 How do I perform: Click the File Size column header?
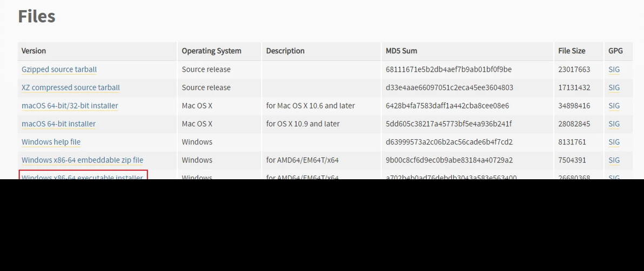coord(572,51)
